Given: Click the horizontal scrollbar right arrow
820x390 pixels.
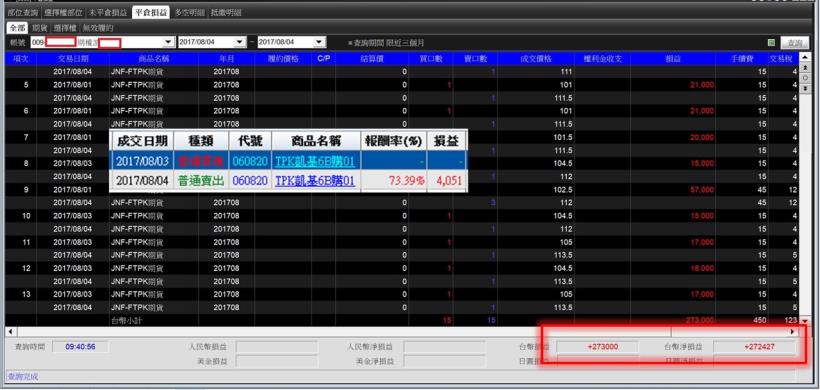Looking at the screenshot, I should pos(793,332).
